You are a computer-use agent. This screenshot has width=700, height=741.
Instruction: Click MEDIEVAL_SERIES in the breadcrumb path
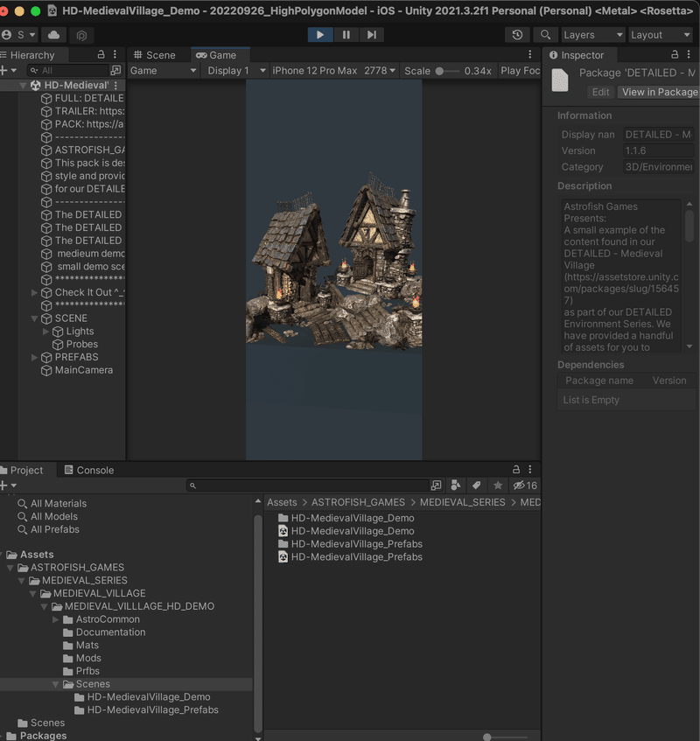[x=462, y=502]
